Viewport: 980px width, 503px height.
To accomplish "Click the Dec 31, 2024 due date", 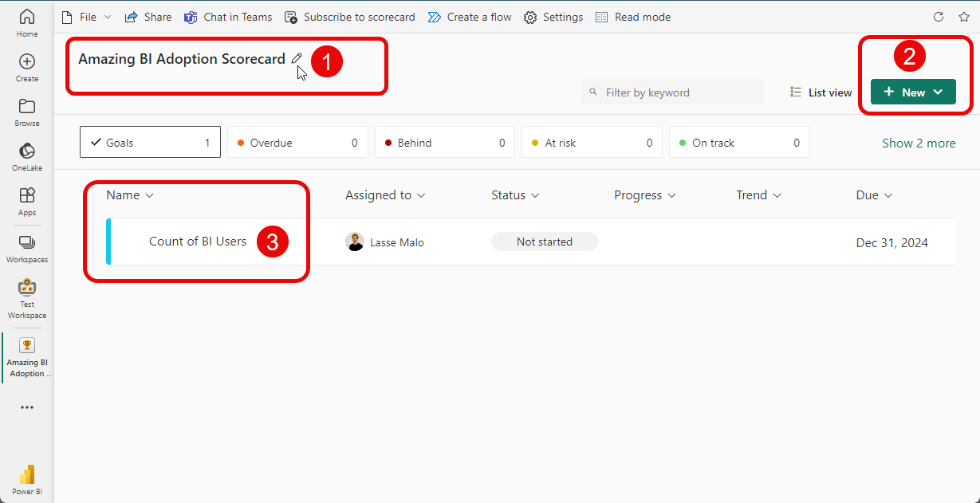I will tap(892, 243).
